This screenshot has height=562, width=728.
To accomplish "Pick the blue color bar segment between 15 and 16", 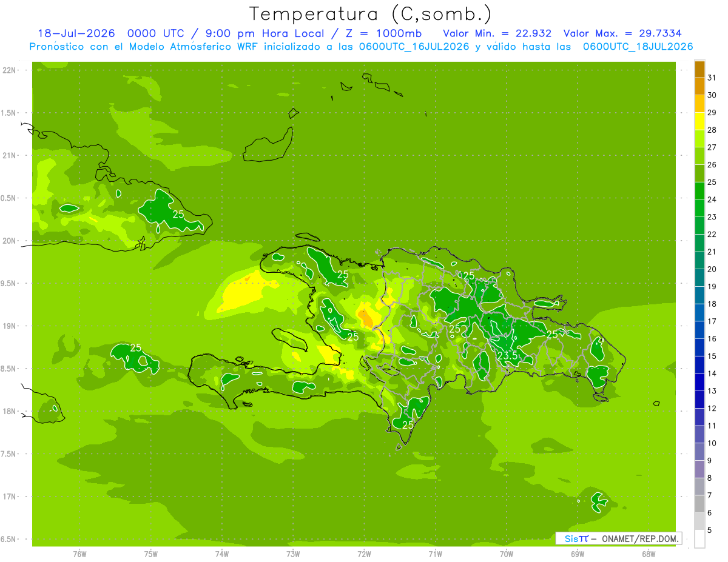I will [699, 347].
